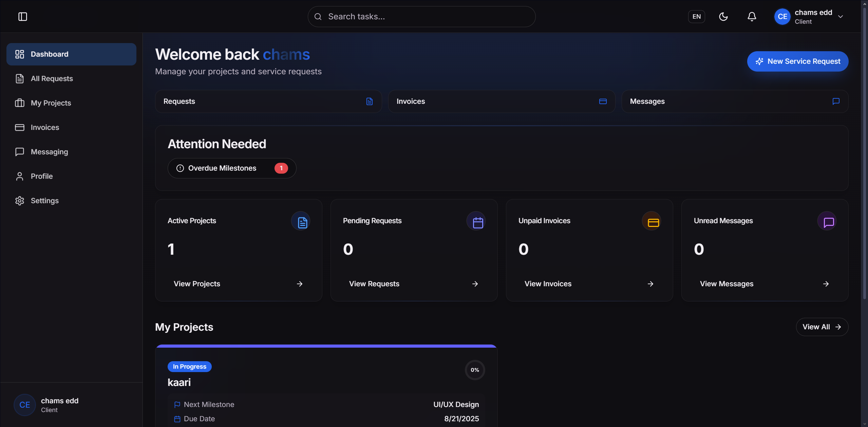This screenshot has height=427, width=868.
Task: Expand the Overdue Milestones alert
Action: 232,168
